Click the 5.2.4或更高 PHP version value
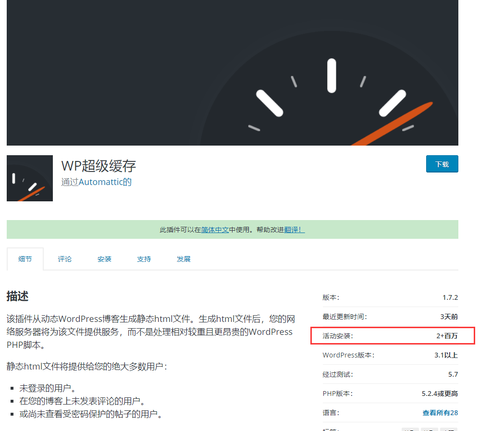The width and height of the screenshot is (504, 431). click(440, 394)
